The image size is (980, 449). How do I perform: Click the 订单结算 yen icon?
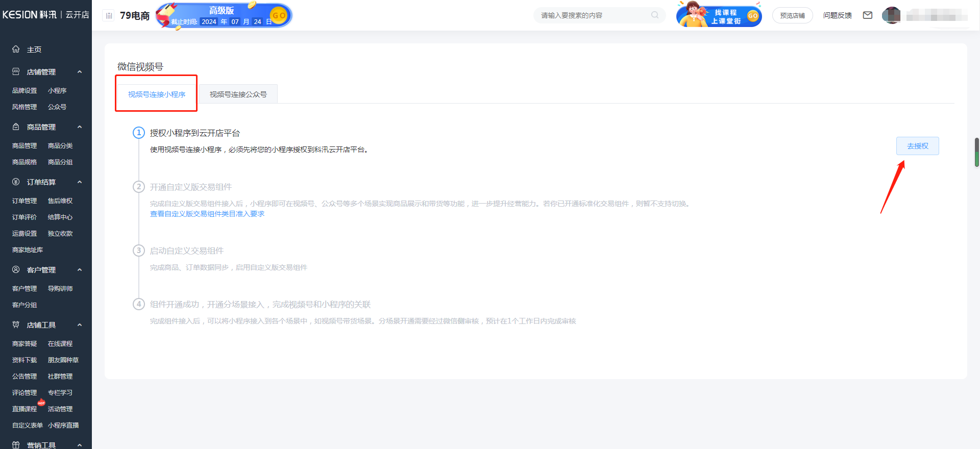pos(16,182)
